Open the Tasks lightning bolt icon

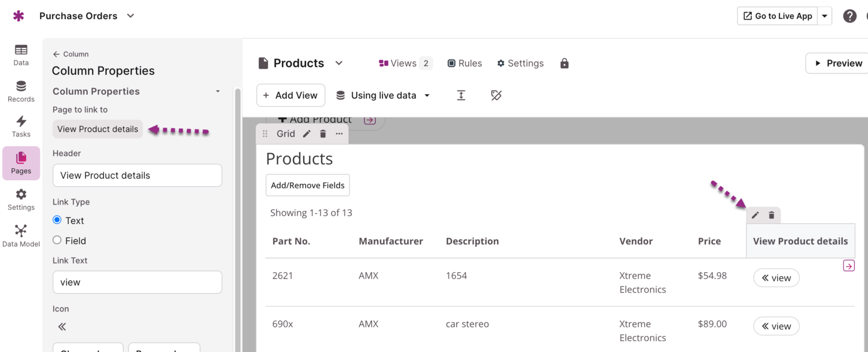click(x=21, y=121)
